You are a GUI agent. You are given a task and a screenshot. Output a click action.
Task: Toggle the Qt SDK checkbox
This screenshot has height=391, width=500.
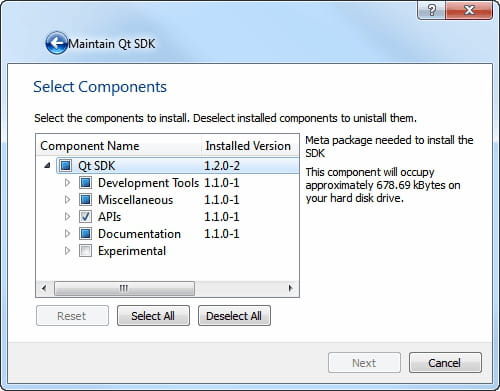click(x=65, y=165)
